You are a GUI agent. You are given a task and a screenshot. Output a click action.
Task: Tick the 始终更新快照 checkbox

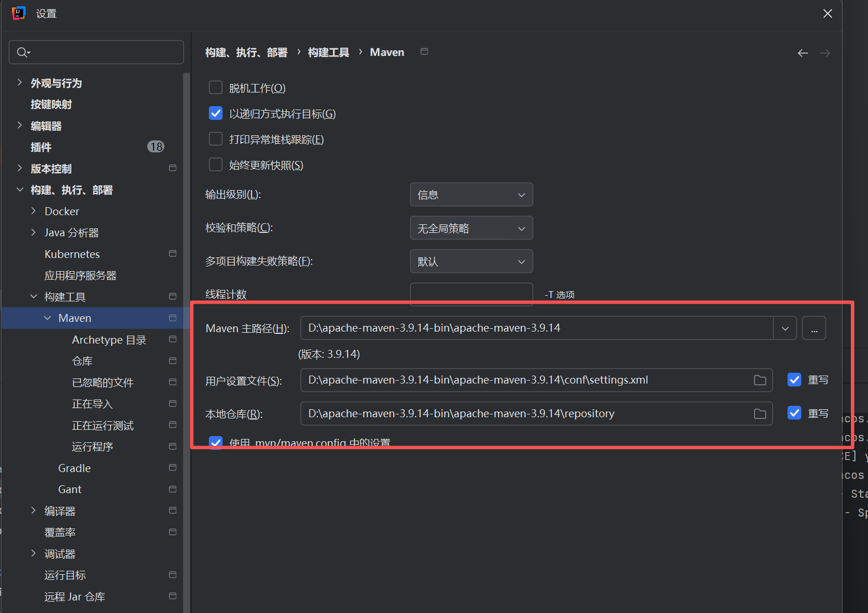[x=216, y=164]
